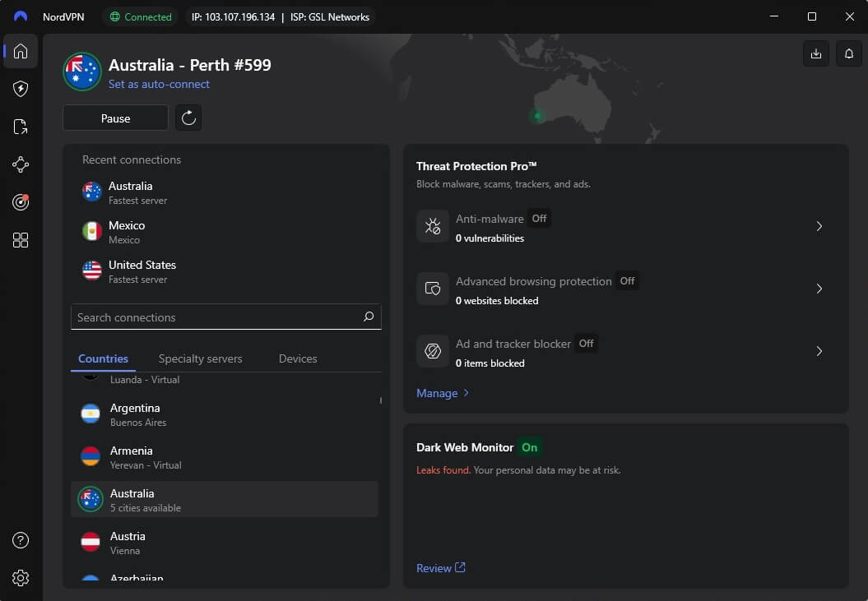Turn on the Ad and tracker blocker
The image size is (868, 601).
click(586, 343)
